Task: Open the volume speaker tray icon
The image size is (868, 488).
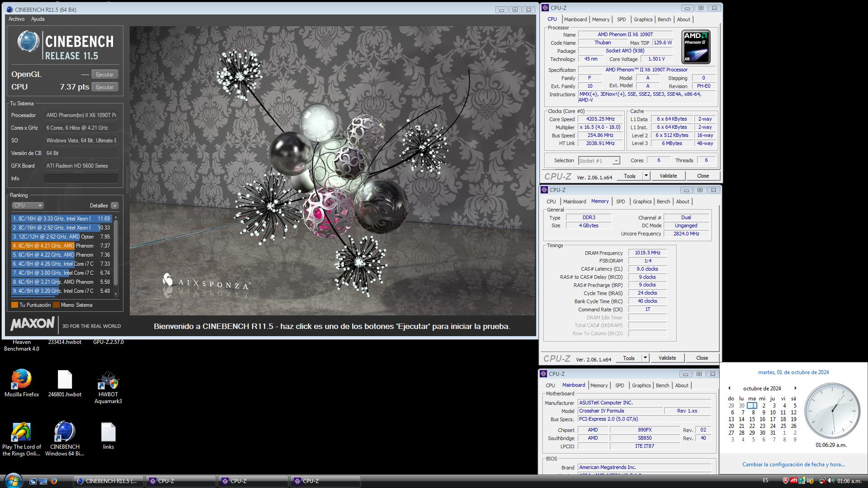Action: click(831, 481)
